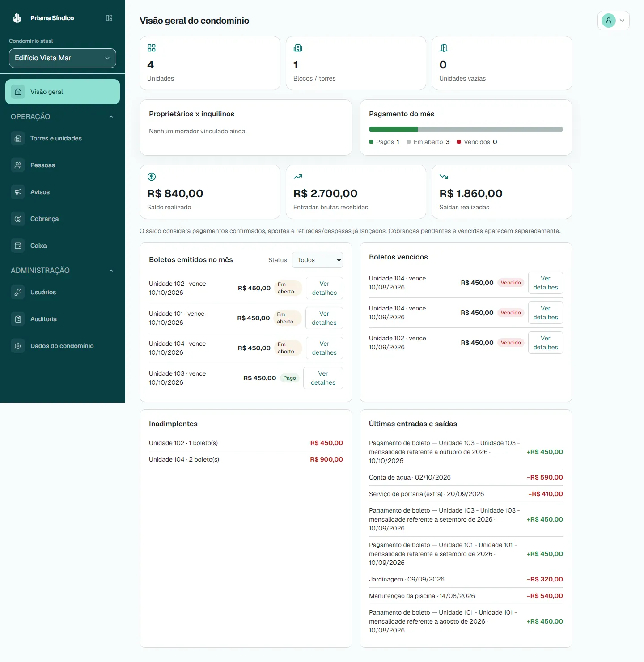View details of Unidade 102 boleto due 10/10/2026
Viewport: 644px width, 662px height.
324,288
